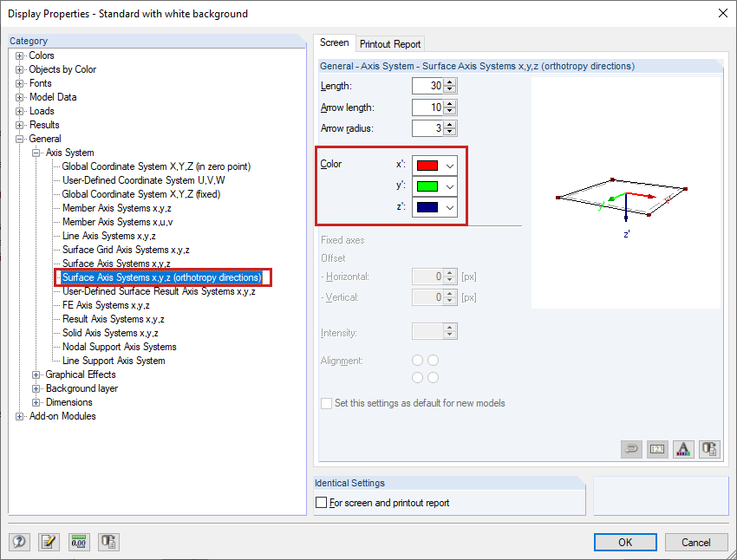Click the manage configurations icon bottom left
The height and width of the screenshot is (560, 737).
[x=108, y=541]
